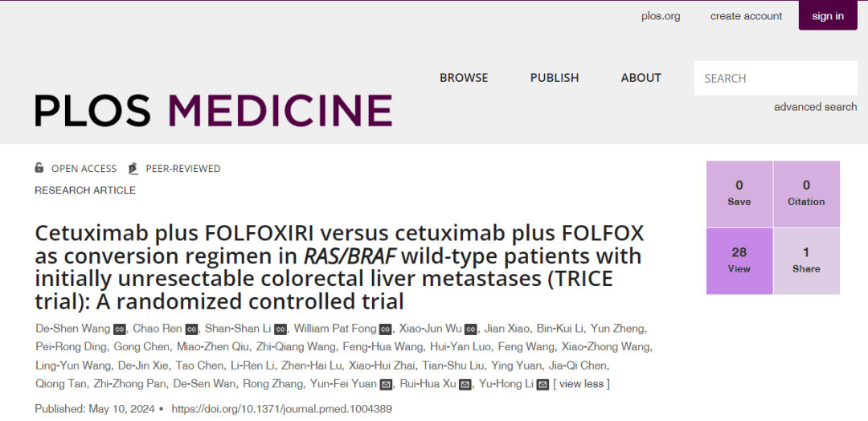Click the peer-reviewed badge icon
Image resolution: width=868 pixels, height=421 pixels.
[133, 168]
